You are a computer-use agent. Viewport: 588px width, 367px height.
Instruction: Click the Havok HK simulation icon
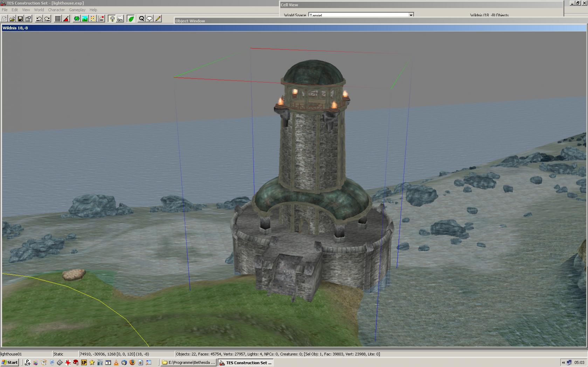(101, 19)
